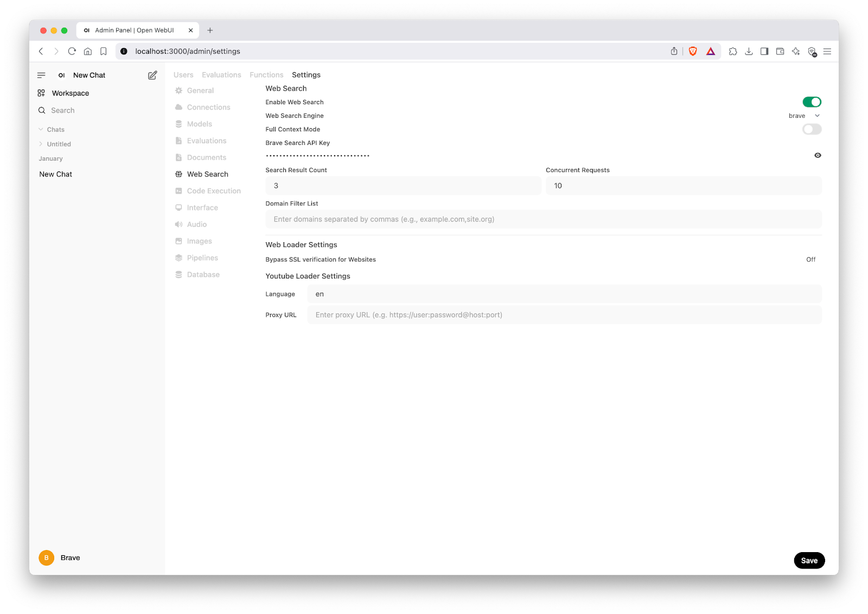Switch to the Evaluations top tab
Image resolution: width=868 pixels, height=614 pixels.
[x=221, y=75]
